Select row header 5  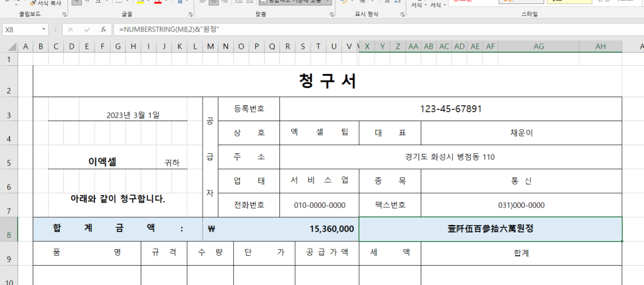(9, 157)
